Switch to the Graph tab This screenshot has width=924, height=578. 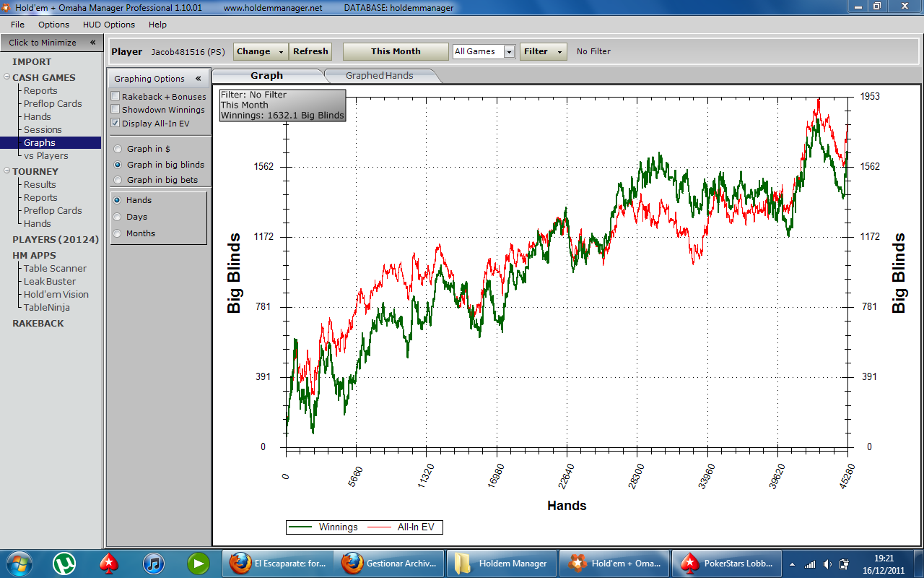(x=267, y=75)
